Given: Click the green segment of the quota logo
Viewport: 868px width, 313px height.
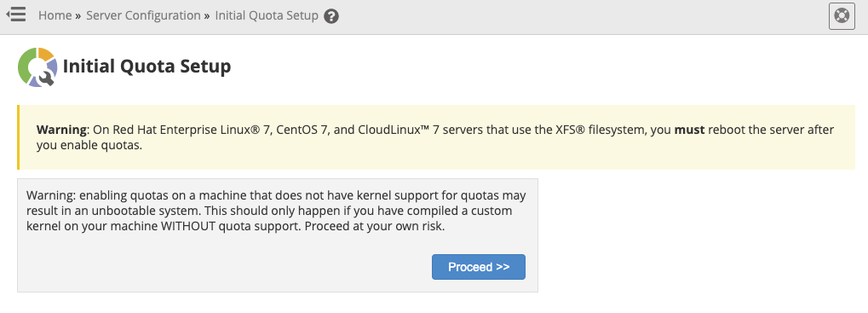Looking at the screenshot, I should (25, 67).
